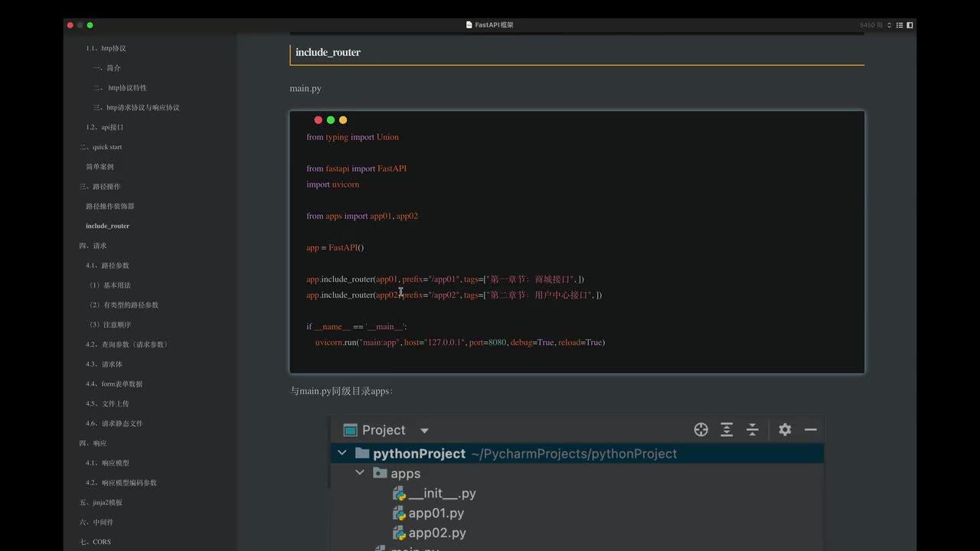Toggle the outline list icon in the title bar

[900, 25]
